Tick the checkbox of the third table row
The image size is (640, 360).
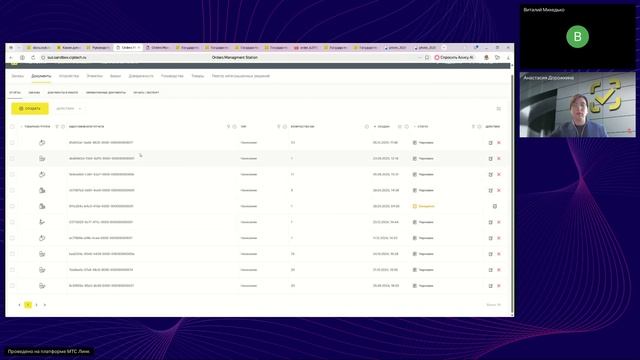[12, 174]
